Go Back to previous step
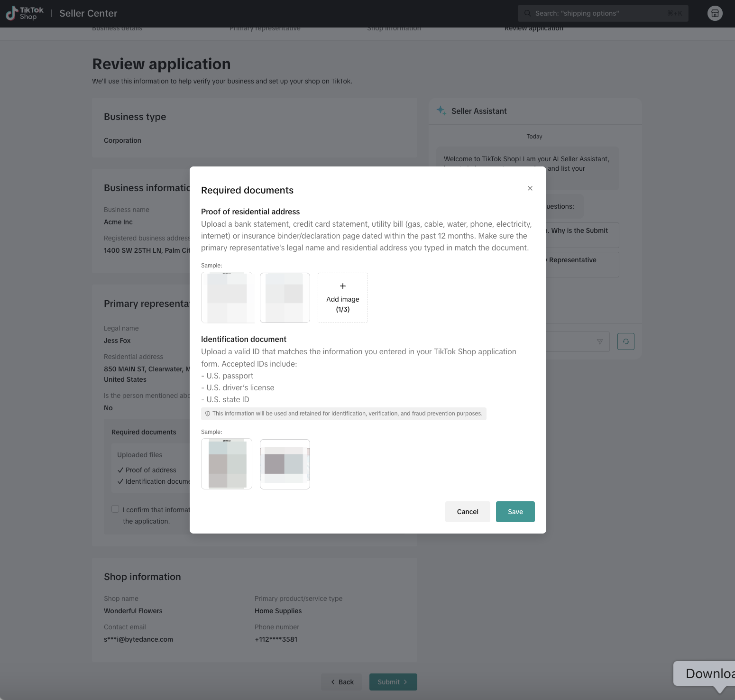The width and height of the screenshot is (735, 700). (341, 682)
